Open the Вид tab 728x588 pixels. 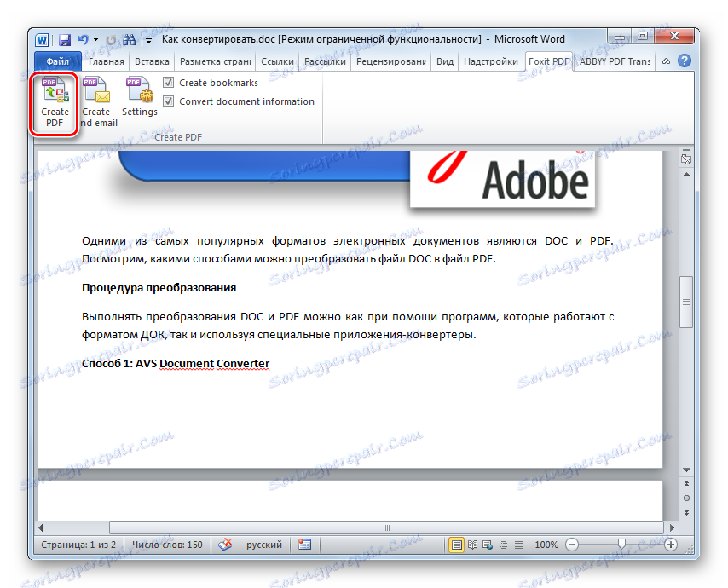(445, 61)
